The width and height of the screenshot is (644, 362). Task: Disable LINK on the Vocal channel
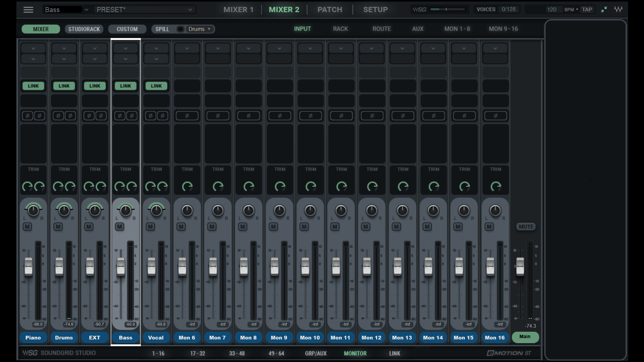(156, 86)
